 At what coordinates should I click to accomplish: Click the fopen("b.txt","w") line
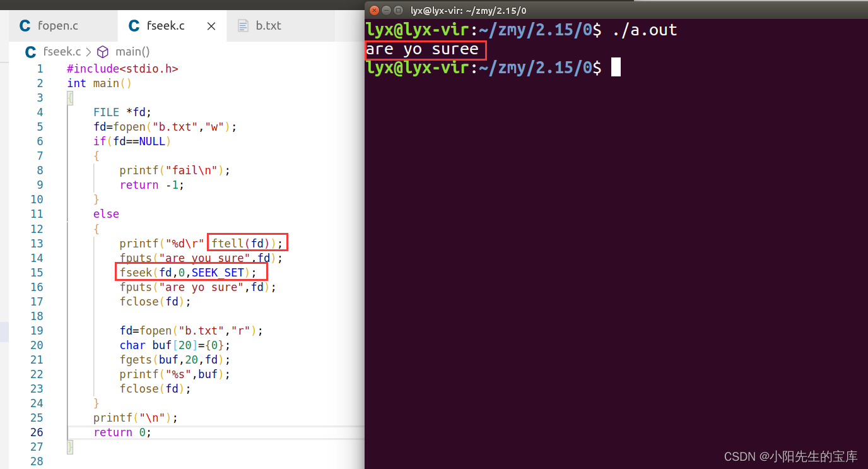point(165,127)
